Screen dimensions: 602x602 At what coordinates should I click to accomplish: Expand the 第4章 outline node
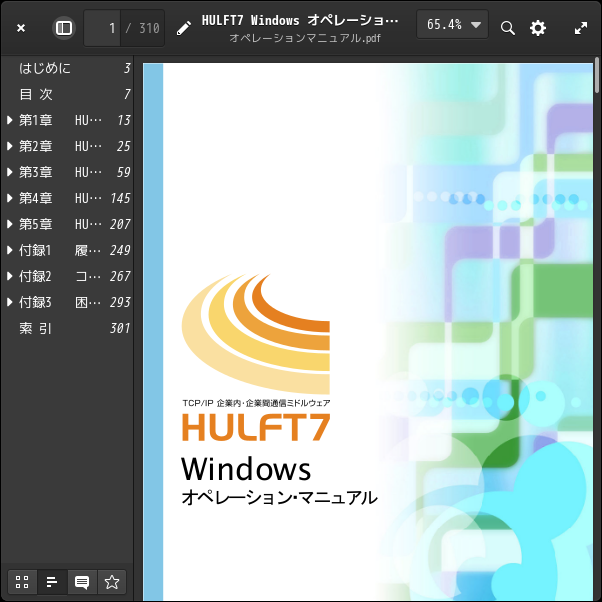[x=10, y=198]
